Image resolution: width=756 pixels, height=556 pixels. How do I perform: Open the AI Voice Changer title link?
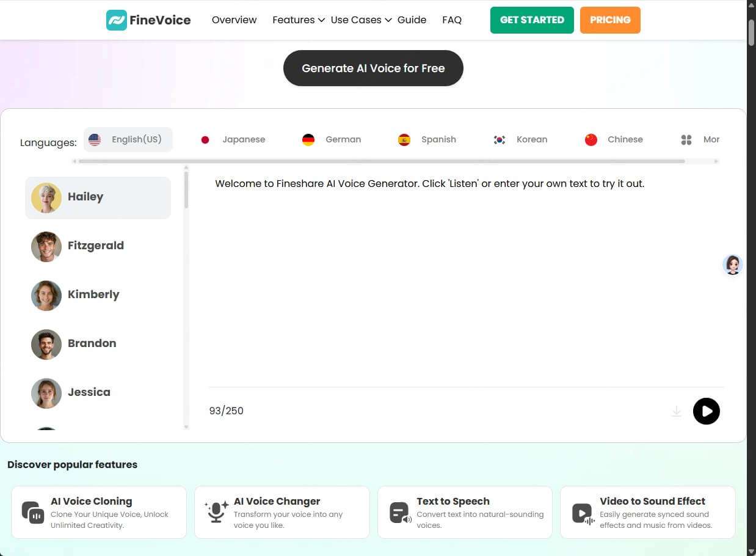pos(277,501)
